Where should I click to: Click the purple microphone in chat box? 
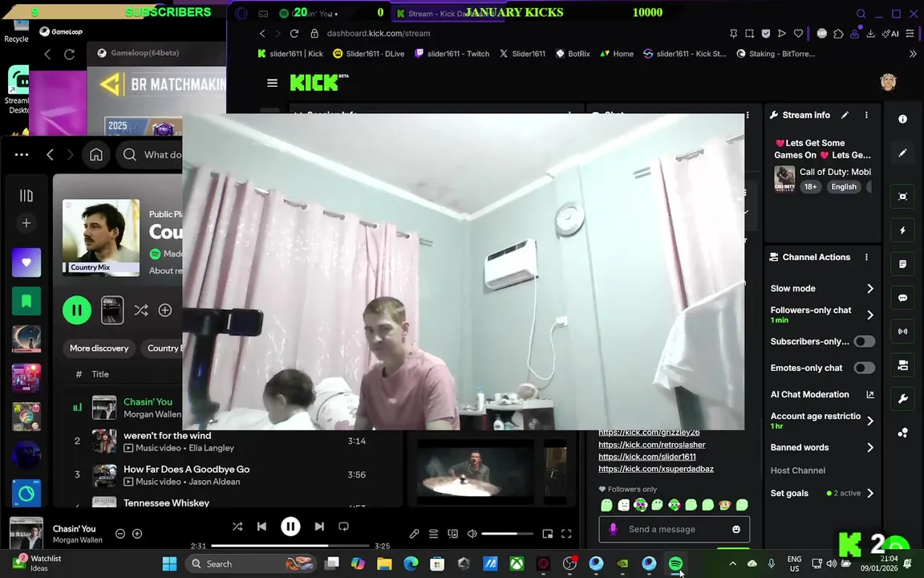[613, 529]
